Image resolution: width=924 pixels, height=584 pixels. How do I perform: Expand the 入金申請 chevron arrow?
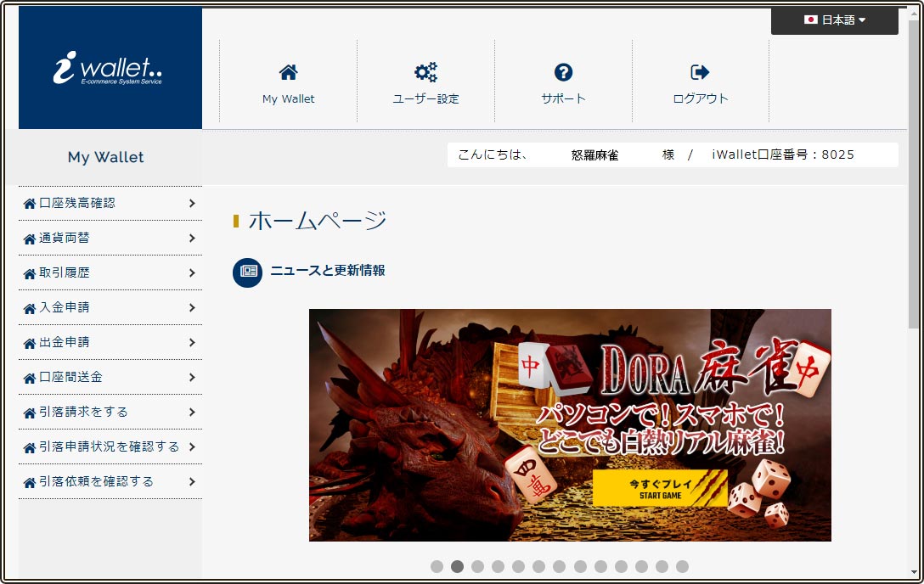pyautogui.click(x=192, y=307)
